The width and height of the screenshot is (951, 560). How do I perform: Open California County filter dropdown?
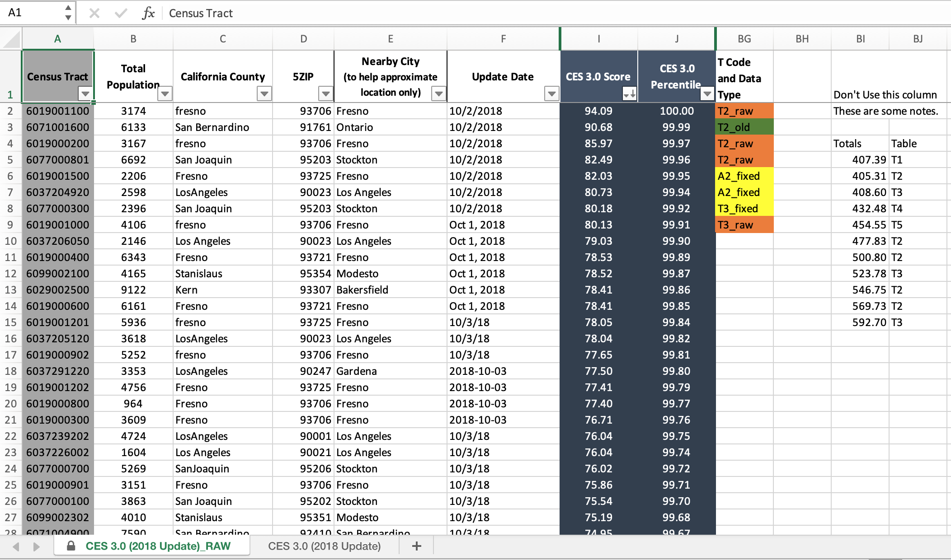tap(264, 93)
